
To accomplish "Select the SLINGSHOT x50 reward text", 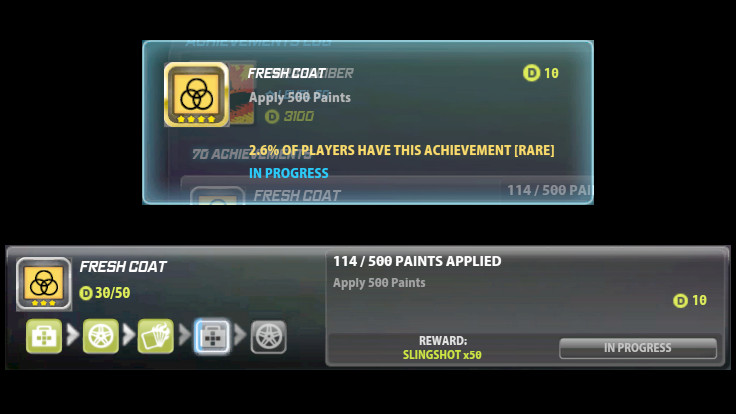I will (442, 355).
